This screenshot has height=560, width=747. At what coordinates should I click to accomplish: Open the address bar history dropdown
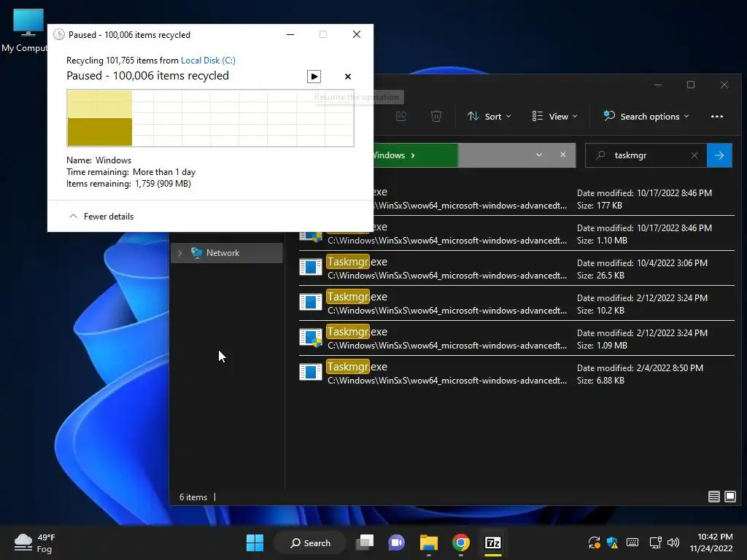pos(539,155)
